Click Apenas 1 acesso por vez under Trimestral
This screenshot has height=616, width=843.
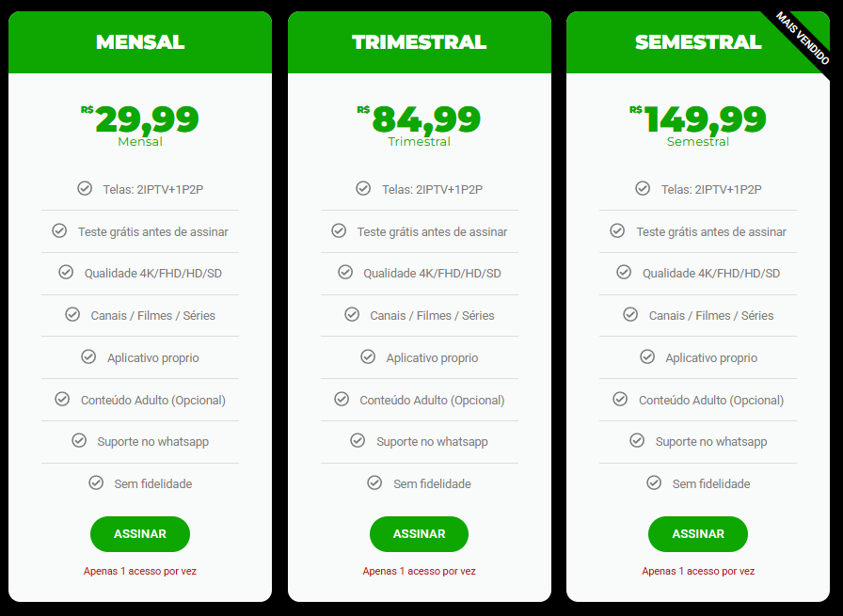pyautogui.click(x=419, y=571)
